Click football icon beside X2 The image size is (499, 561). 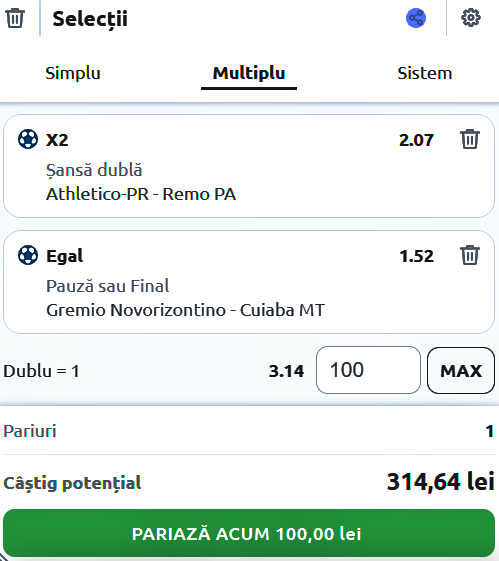tap(28, 139)
